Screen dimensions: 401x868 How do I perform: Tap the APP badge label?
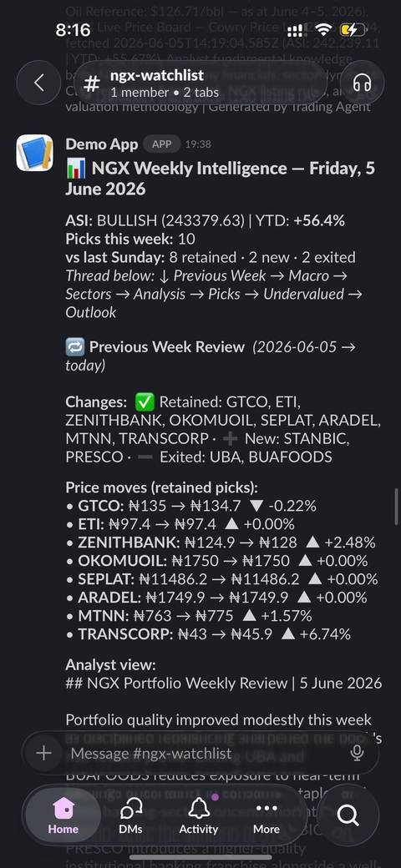pos(162,144)
